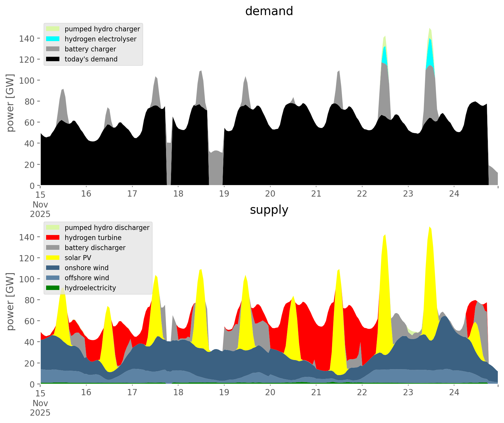Click the cyan hydrogen electrolyser legend swatch
504x423 pixels.
[53, 39]
